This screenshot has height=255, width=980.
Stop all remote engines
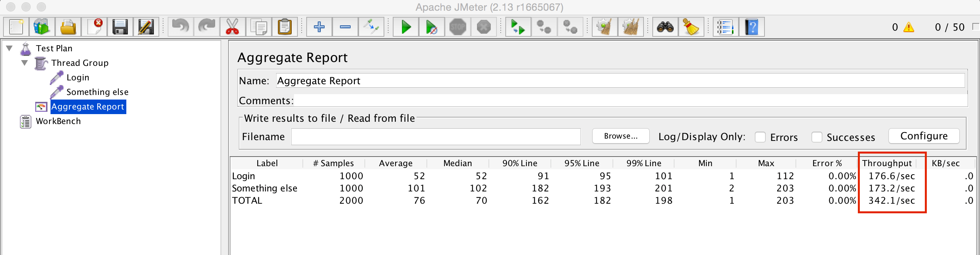pos(544,27)
